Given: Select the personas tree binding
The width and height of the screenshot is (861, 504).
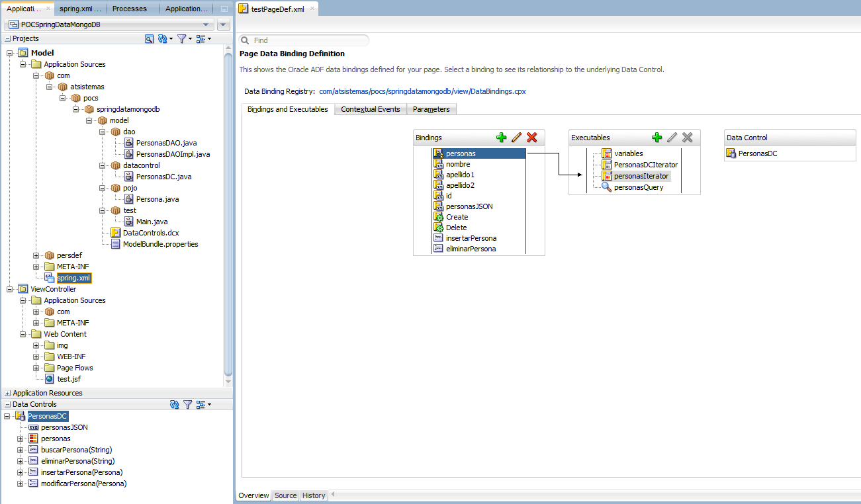Looking at the screenshot, I should coord(479,153).
